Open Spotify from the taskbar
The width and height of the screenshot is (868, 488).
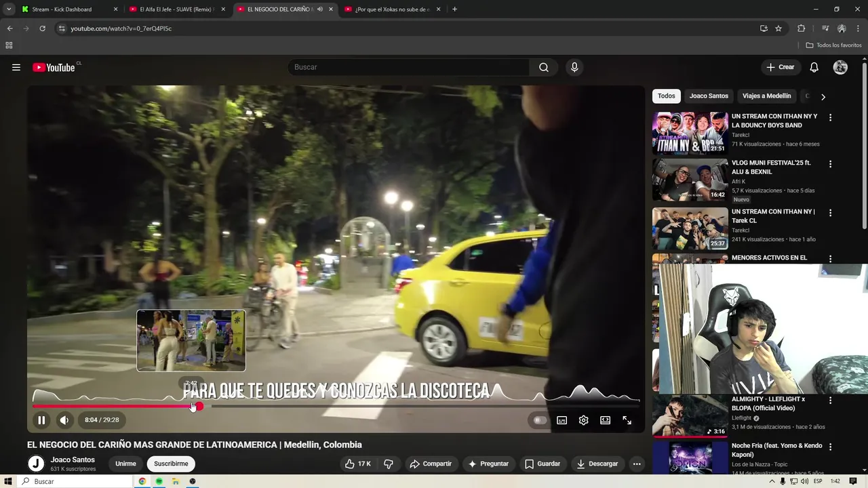click(159, 481)
